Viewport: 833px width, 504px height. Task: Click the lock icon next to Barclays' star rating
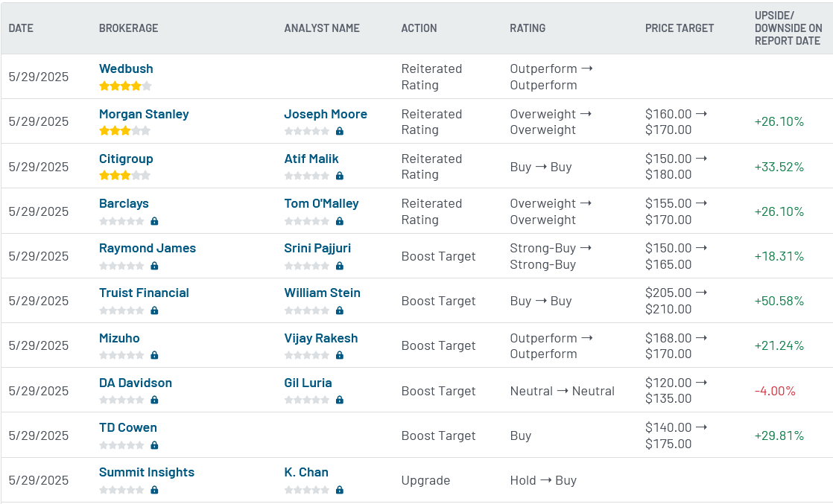[x=154, y=221]
